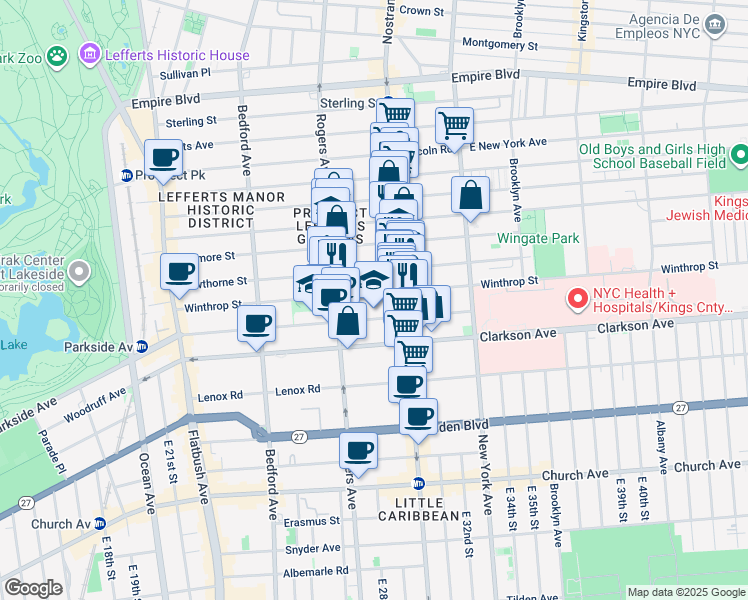
Task: Select the cafe marker just above Linden Blvd
Action: [418, 419]
